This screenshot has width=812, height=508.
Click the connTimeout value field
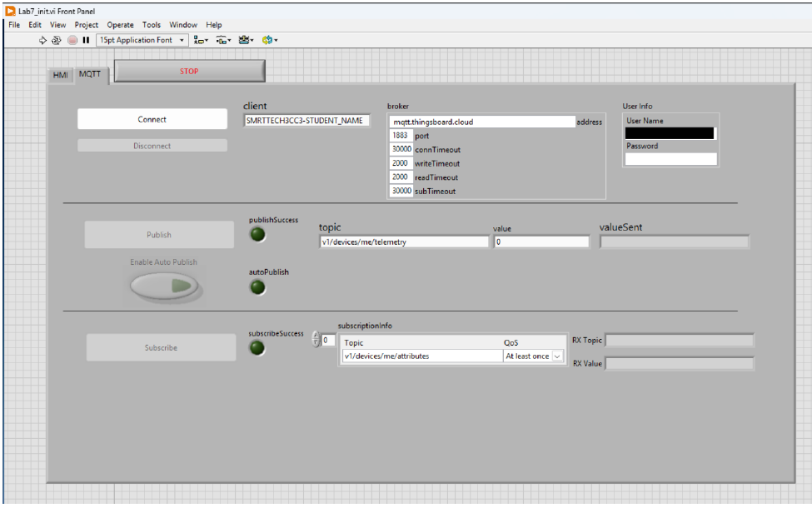(401, 149)
